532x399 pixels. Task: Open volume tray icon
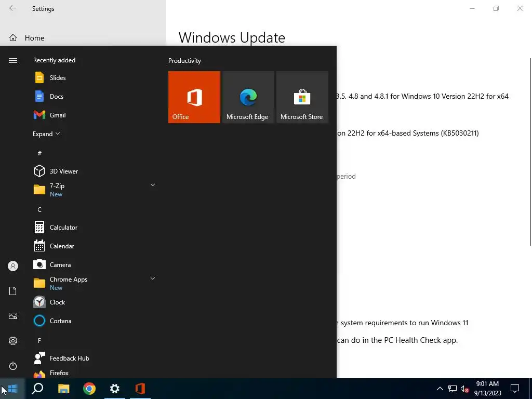(465, 389)
